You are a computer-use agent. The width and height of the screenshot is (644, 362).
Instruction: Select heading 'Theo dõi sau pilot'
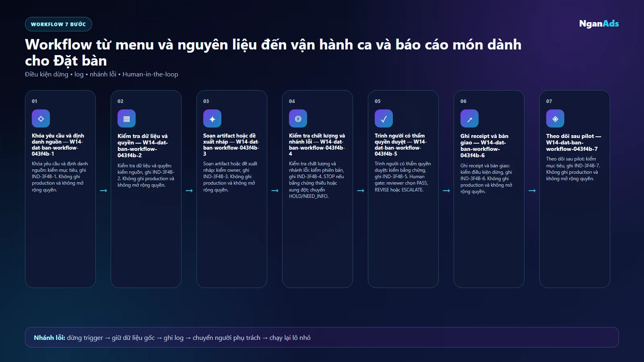(570, 136)
